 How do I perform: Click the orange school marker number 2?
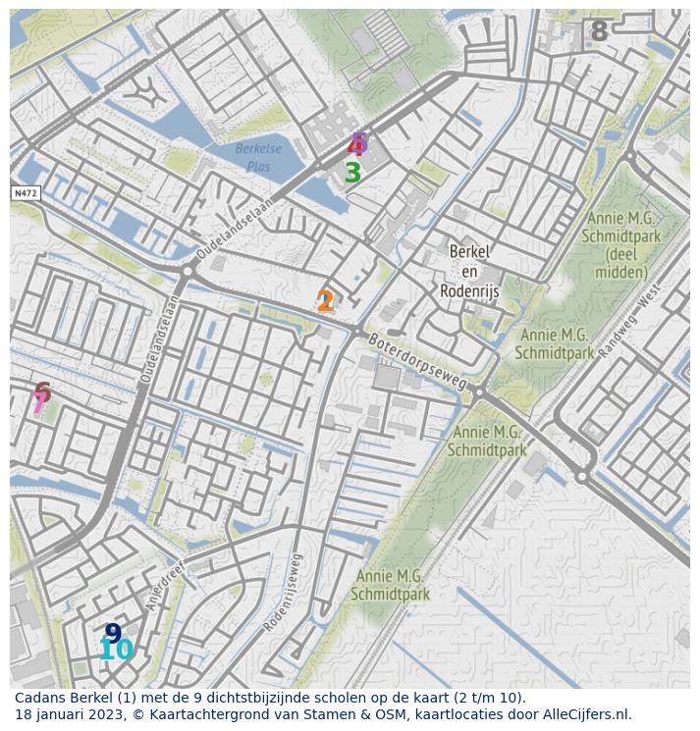[x=325, y=302]
